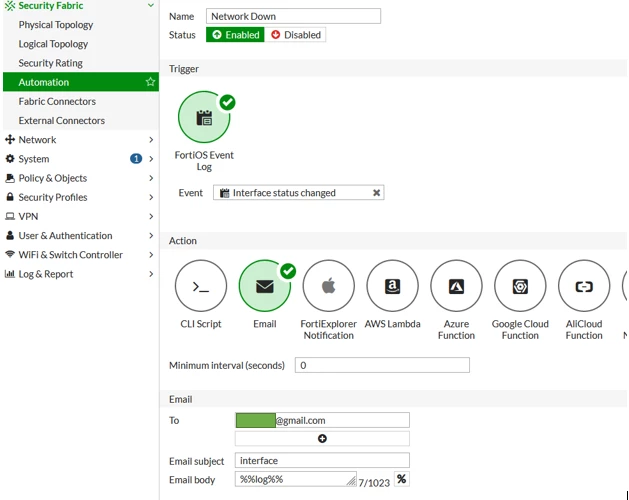Expand the WiFi & Switch Controller chevron
Image resolution: width=629 pixels, height=500 pixels.
(x=151, y=254)
